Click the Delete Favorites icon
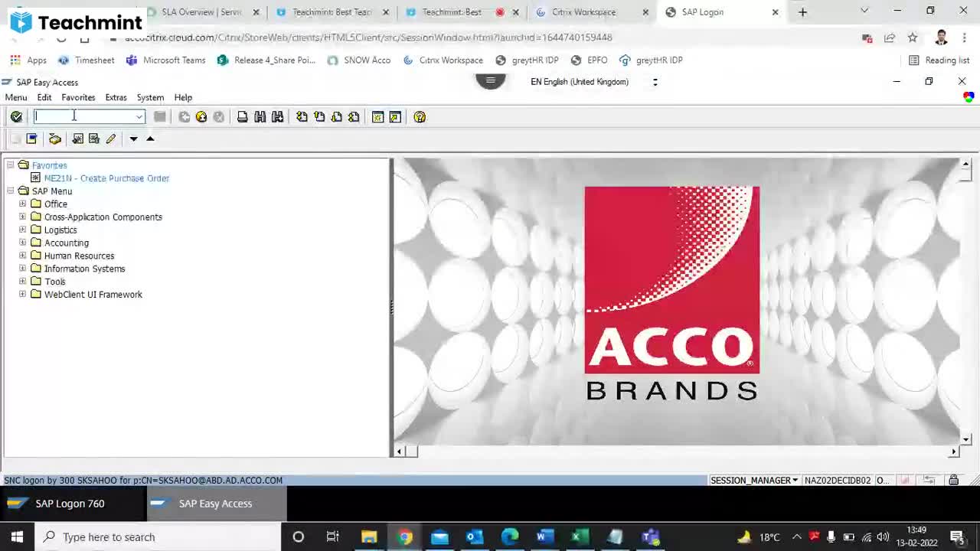 pos(94,139)
